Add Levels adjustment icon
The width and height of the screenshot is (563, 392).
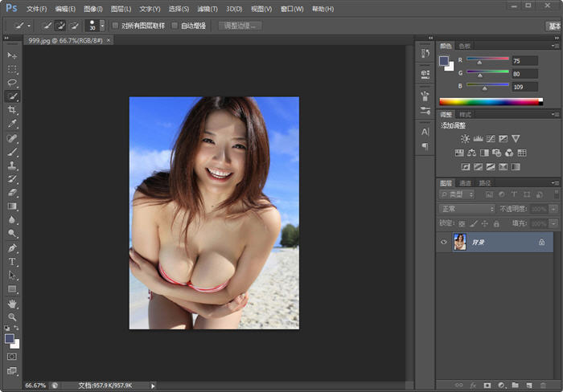(x=478, y=139)
